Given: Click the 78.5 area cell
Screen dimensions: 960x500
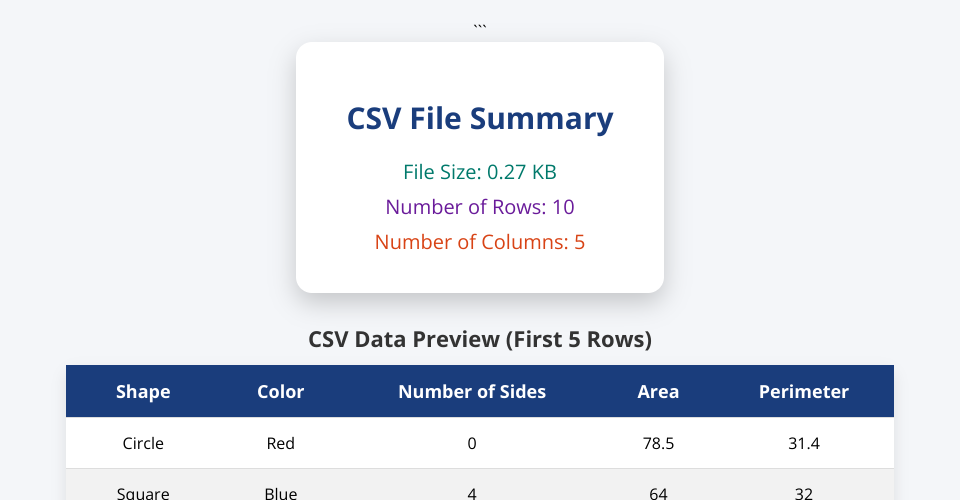Looking at the screenshot, I should tap(658, 443).
